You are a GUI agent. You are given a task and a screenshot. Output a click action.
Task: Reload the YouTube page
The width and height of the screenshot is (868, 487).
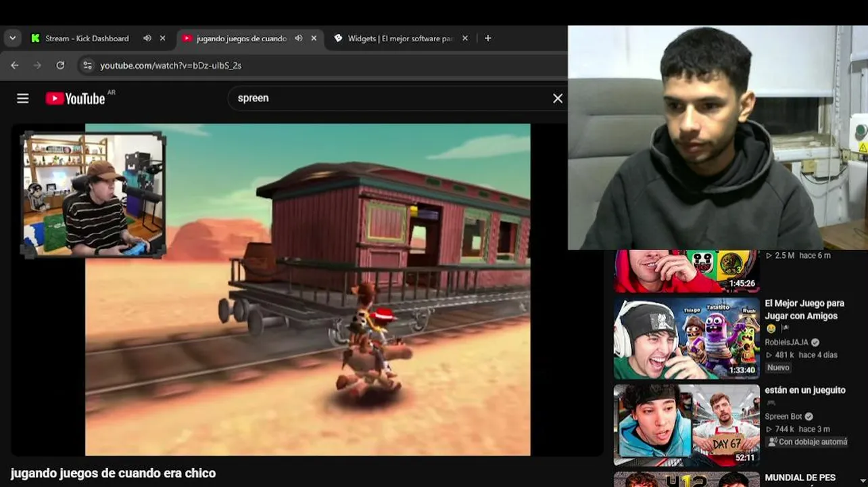click(x=60, y=66)
